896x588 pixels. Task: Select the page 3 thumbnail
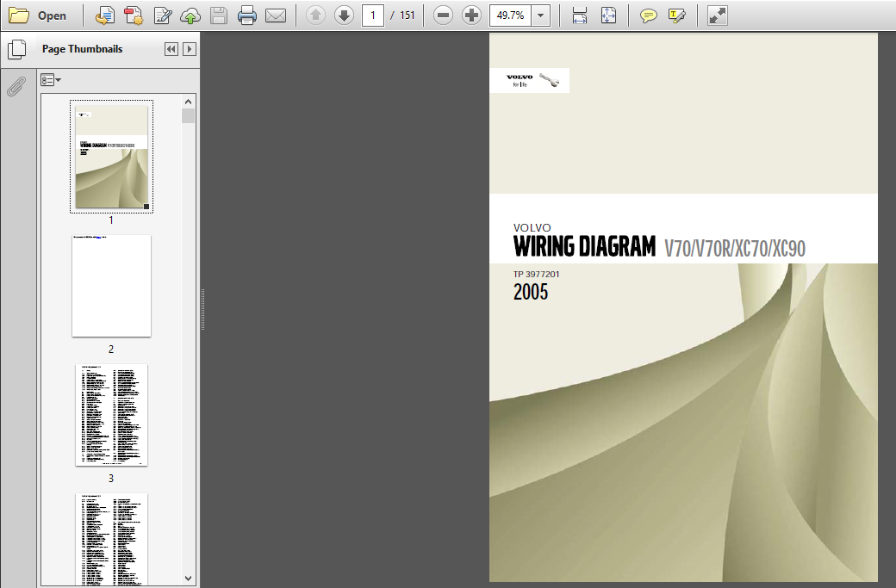coord(111,415)
